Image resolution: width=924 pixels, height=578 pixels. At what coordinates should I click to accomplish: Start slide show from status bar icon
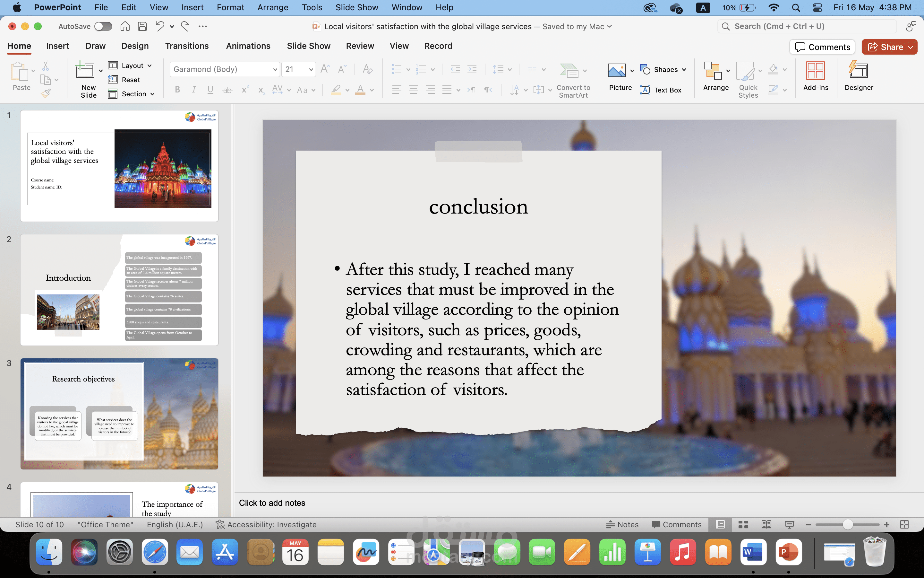[789, 524]
